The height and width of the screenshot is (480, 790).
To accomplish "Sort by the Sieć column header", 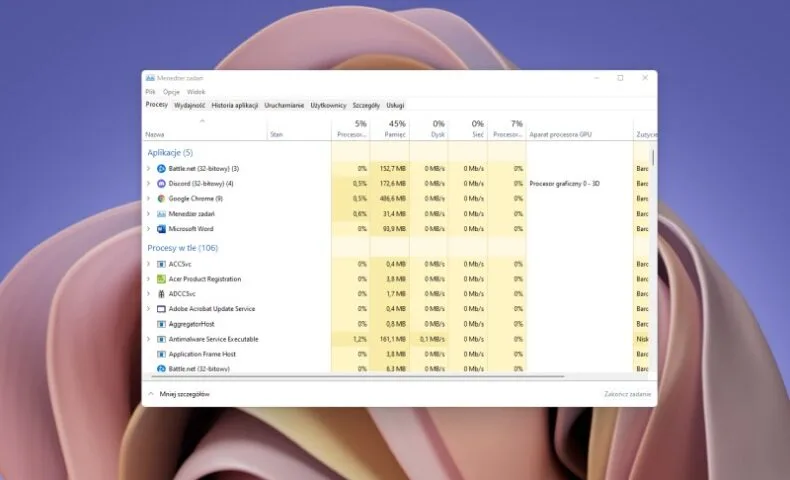I will (x=468, y=129).
